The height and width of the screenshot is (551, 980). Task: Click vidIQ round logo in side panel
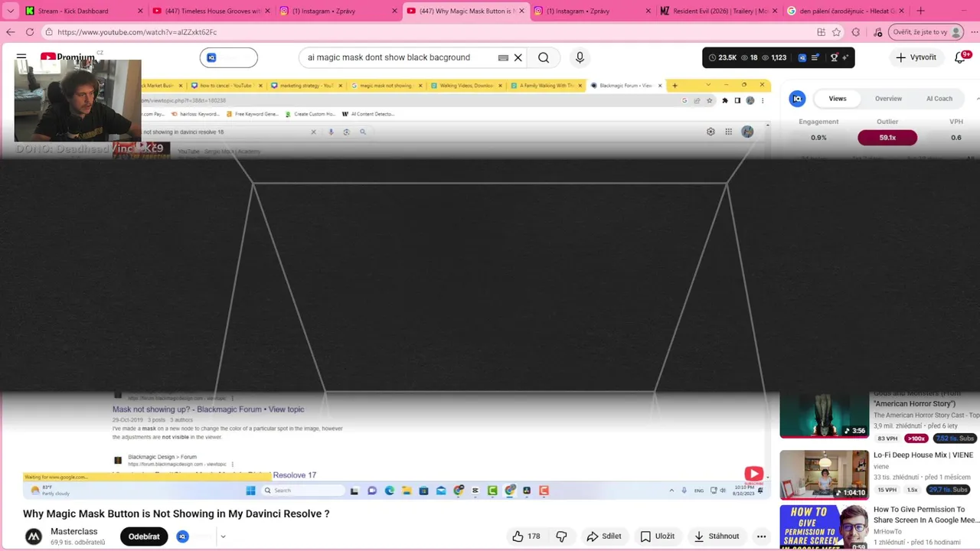(x=797, y=99)
